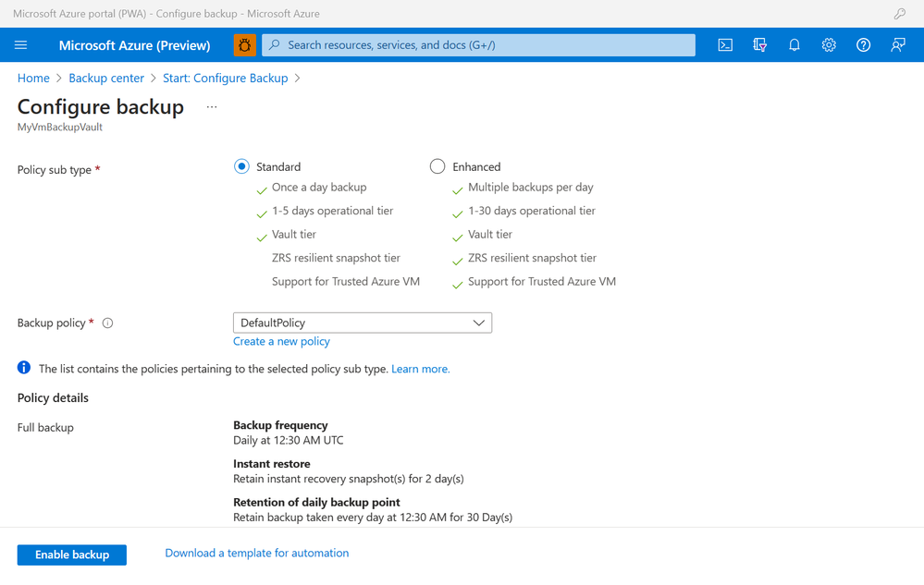Click 'Multiple backups per day' text
Viewport: 924px width, 585px height.
530,188
